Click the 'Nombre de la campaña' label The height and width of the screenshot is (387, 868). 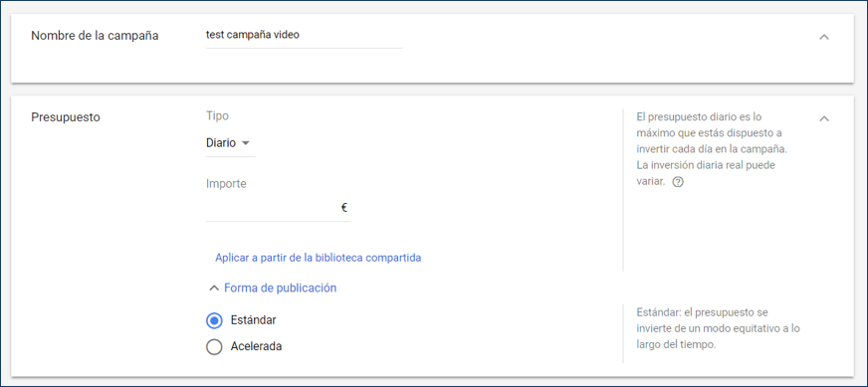point(95,36)
